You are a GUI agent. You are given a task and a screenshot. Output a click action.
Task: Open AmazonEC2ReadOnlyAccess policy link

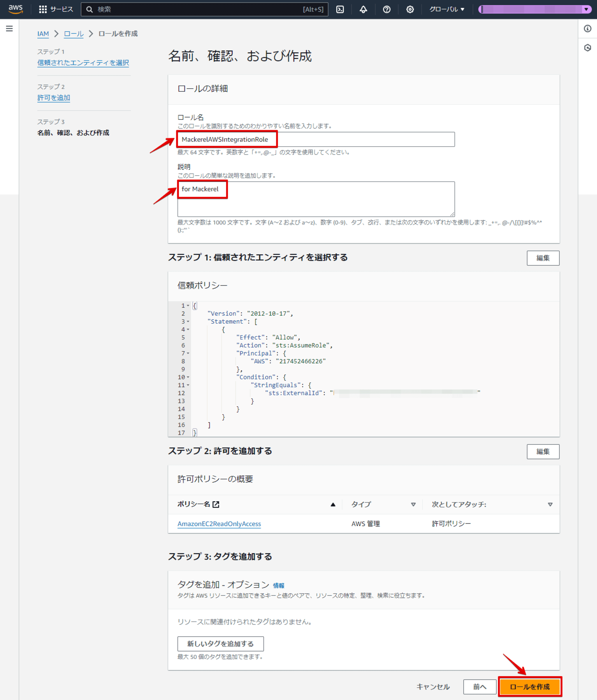[x=219, y=524]
